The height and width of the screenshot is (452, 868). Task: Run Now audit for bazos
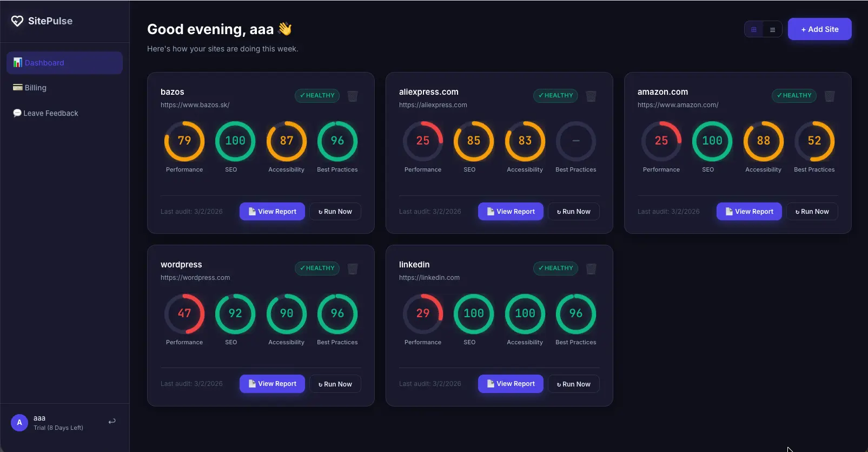335,212
